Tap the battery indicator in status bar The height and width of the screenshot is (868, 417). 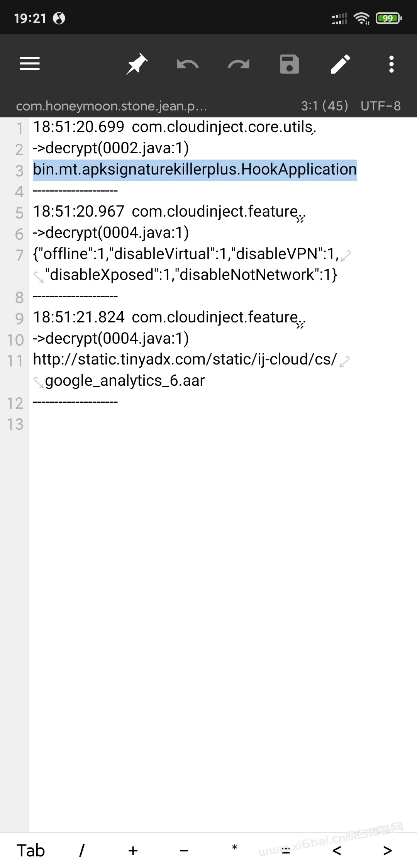(x=389, y=18)
